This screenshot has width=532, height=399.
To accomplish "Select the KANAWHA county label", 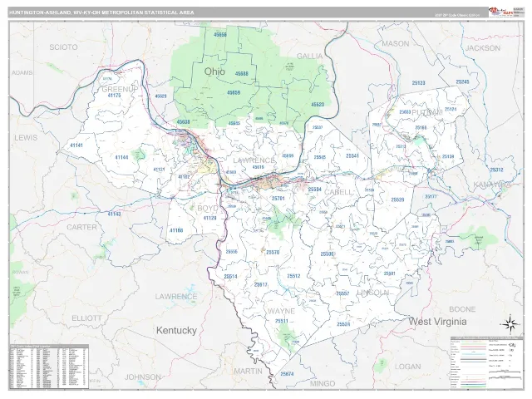I will 492,185.
